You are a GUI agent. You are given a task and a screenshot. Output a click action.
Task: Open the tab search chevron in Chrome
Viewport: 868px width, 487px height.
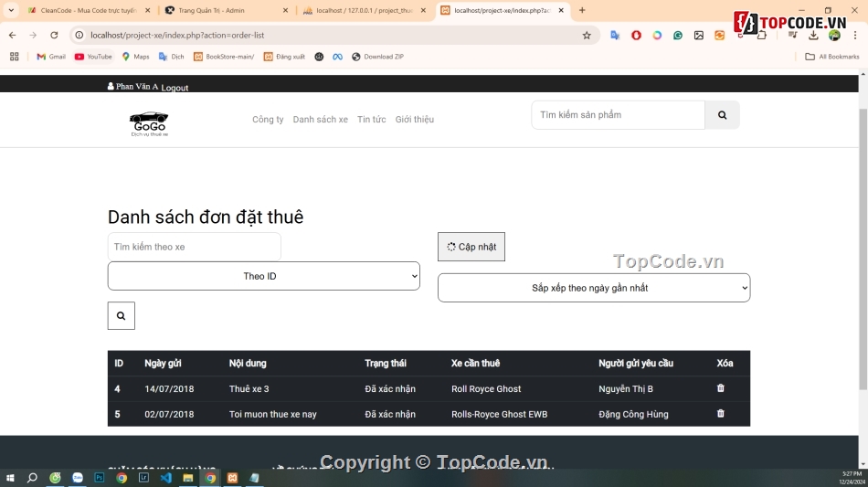[11, 10]
